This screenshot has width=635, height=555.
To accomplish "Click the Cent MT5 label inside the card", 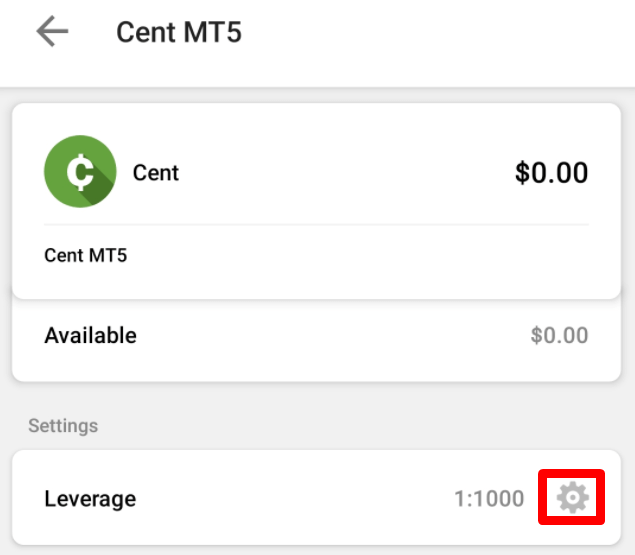I will click(x=85, y=255).
